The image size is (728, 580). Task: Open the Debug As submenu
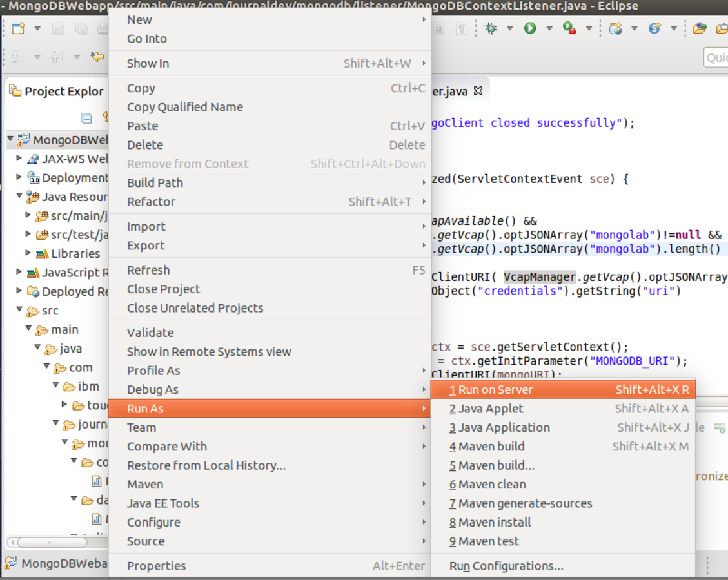tap(270, 390)
